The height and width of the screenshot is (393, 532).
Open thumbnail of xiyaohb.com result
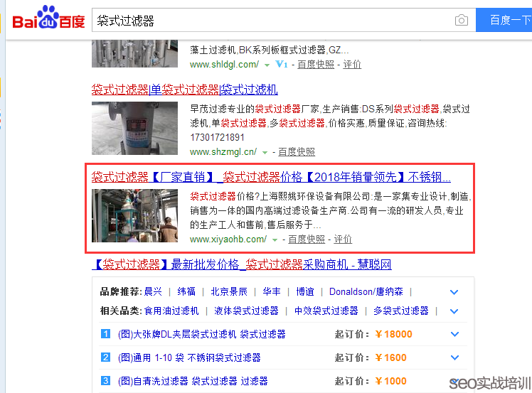click(x=134, y=215)
